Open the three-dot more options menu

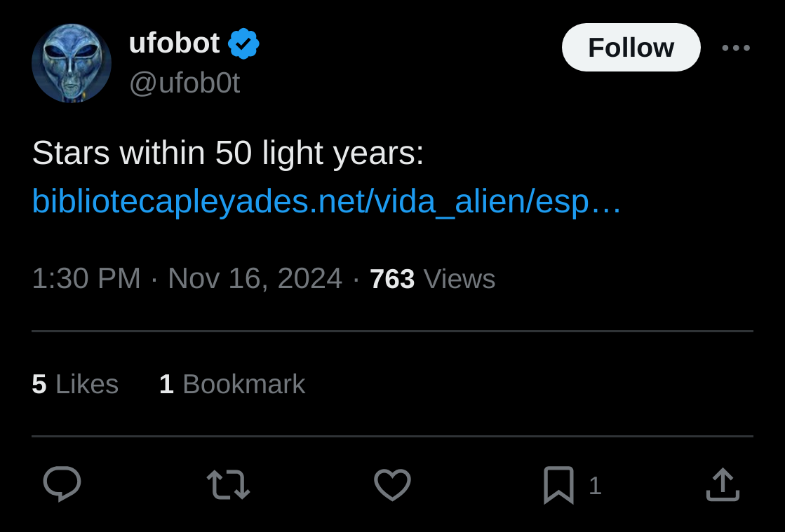(x=736, y=48)
